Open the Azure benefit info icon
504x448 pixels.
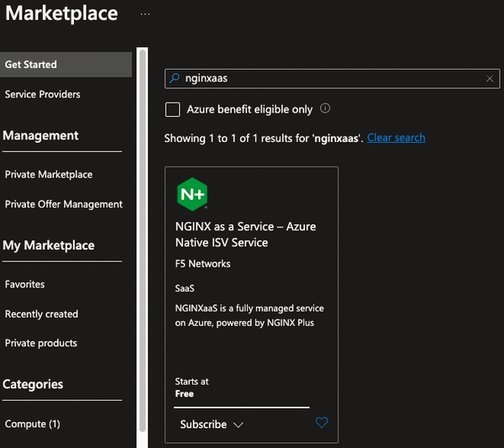point(325,108)
